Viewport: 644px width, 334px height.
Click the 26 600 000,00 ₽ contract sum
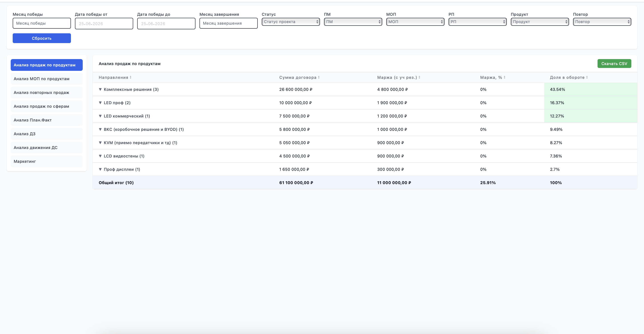click(296, 89)
